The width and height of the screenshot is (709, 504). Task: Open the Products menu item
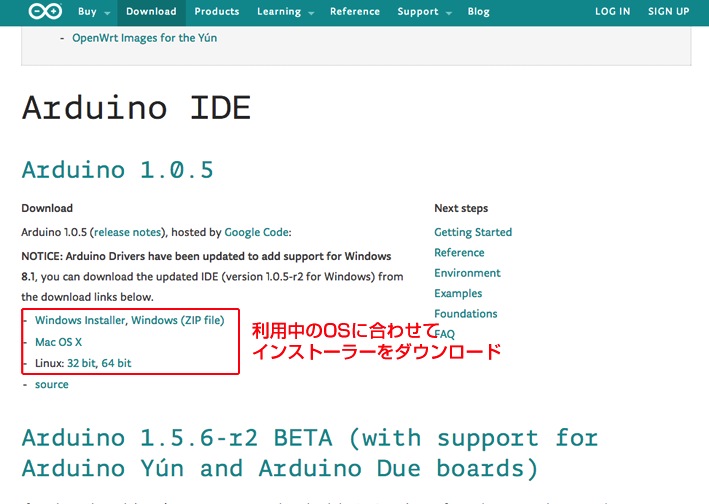217,12
